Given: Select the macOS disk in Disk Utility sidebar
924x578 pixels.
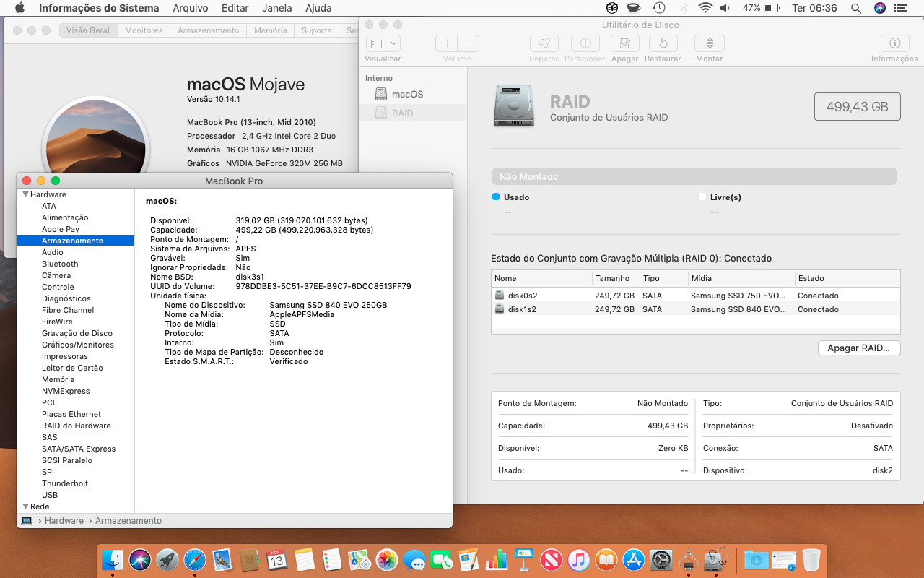Looking at the screenshot, I should click(x=413, y=95).
